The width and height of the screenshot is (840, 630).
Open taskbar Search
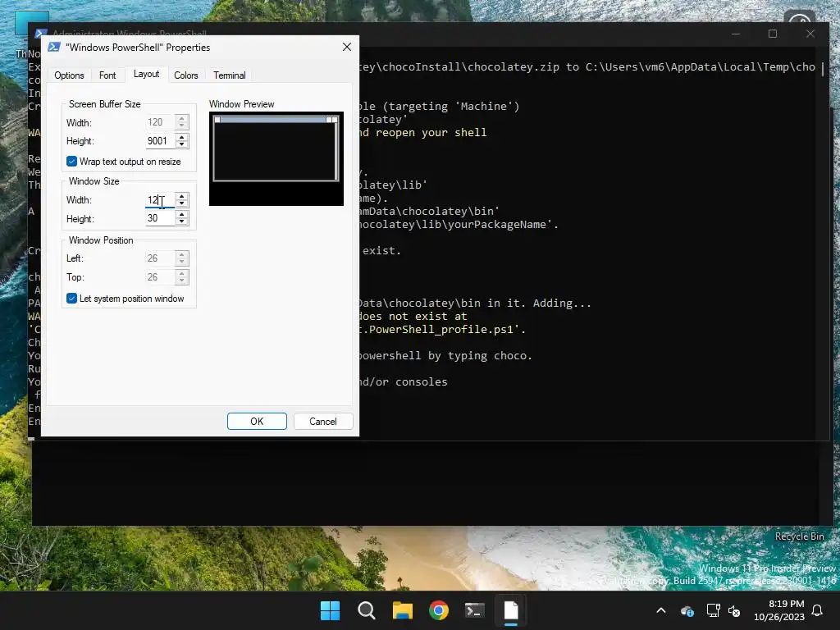(x=367, y=610)
